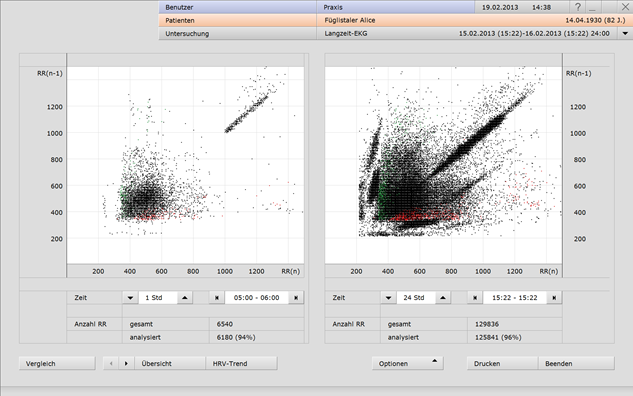The width and height of the screenshot is (633, 396).
Task: Jump to previous interval before 05:00 - 06:00
Action: (217, 298)
